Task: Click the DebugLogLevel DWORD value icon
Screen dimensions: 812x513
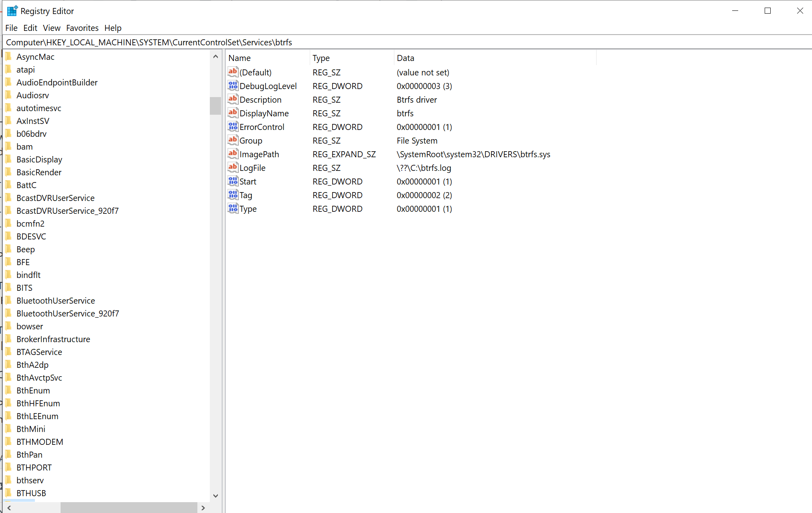Action: pyautogui.click(x=233, y=85)
